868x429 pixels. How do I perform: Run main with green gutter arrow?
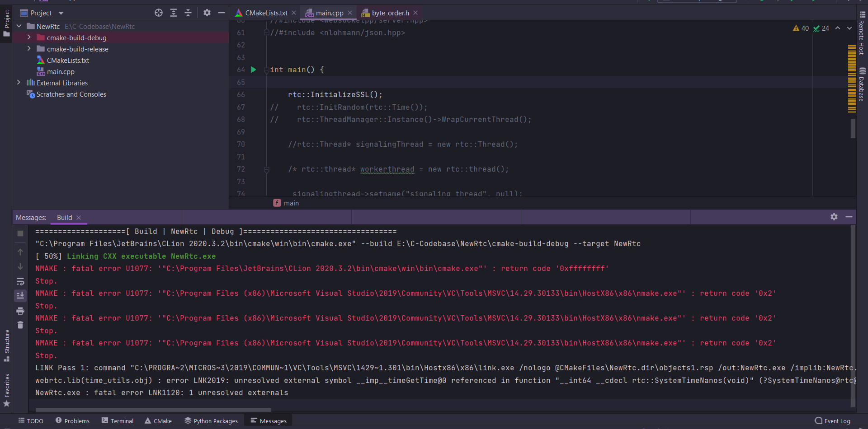point(253,70)
